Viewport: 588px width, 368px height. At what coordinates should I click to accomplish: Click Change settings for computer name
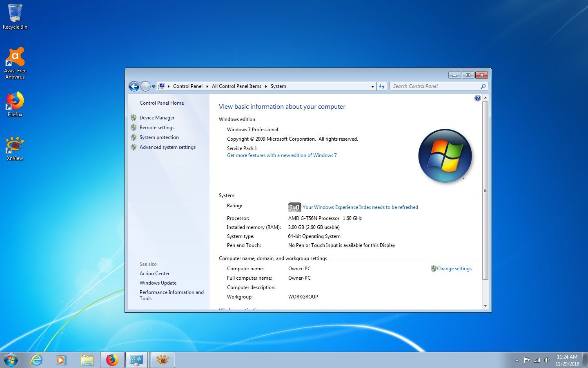pyautogui.click(x=454, y=269)
